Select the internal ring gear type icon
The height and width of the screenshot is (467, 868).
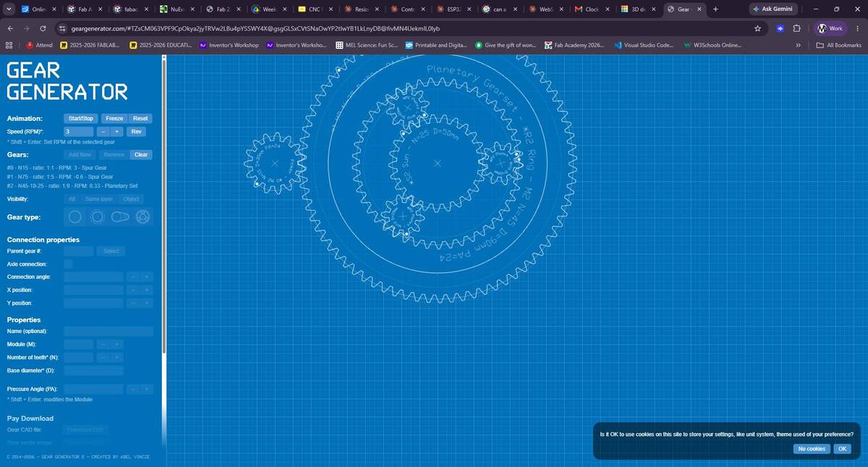pos(98,216)
